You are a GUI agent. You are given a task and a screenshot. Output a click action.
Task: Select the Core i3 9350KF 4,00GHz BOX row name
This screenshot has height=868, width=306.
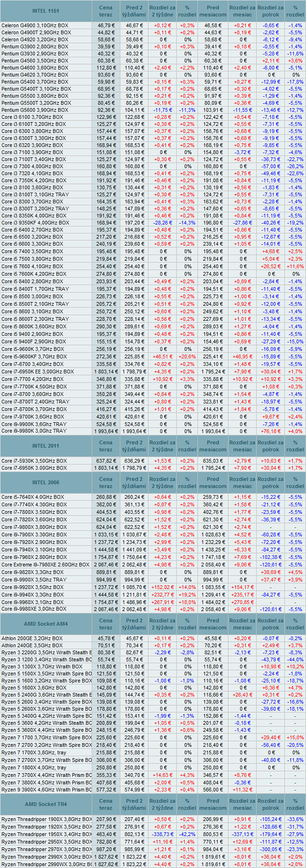point(35,223)
